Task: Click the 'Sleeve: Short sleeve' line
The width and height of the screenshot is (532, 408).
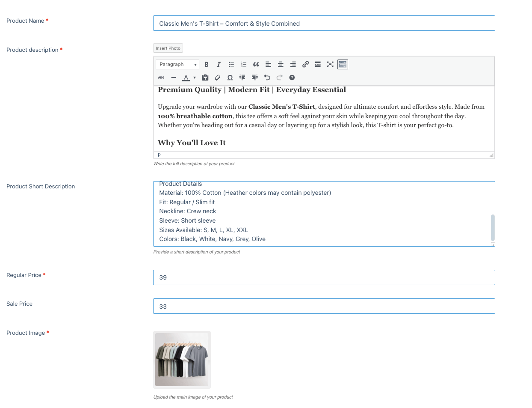Action: click(187, 220)
